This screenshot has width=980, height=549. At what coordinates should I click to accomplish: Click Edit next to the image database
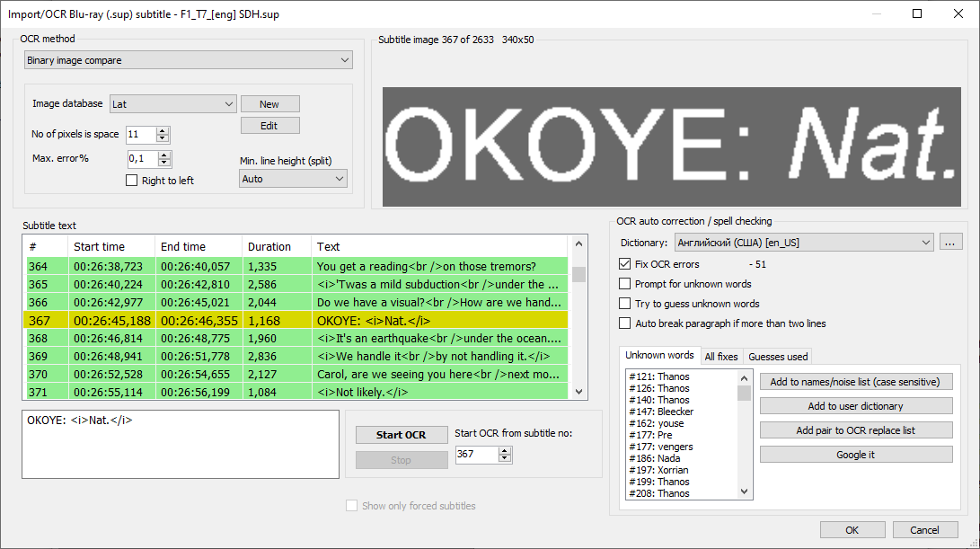269,126
